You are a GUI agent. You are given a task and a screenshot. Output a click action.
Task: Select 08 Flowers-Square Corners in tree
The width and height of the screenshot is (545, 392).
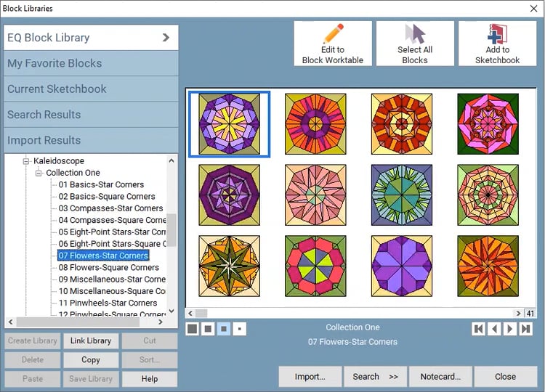[108, 267]
